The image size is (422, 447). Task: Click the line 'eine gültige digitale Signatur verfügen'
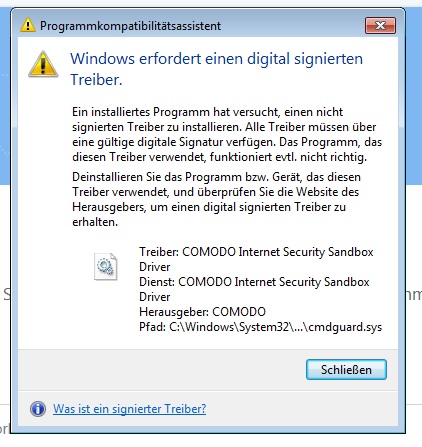[227, 142]
